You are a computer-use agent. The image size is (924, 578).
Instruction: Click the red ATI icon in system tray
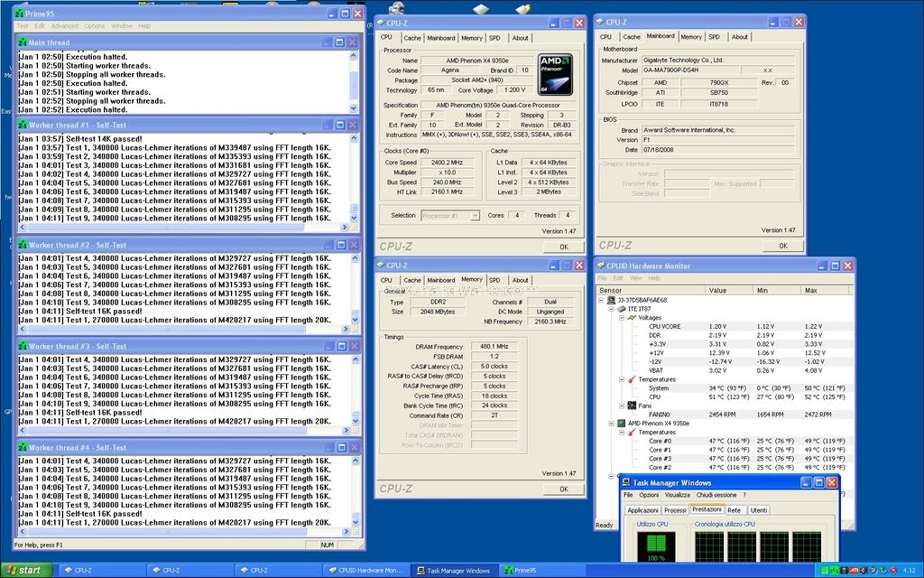point(854,571)
